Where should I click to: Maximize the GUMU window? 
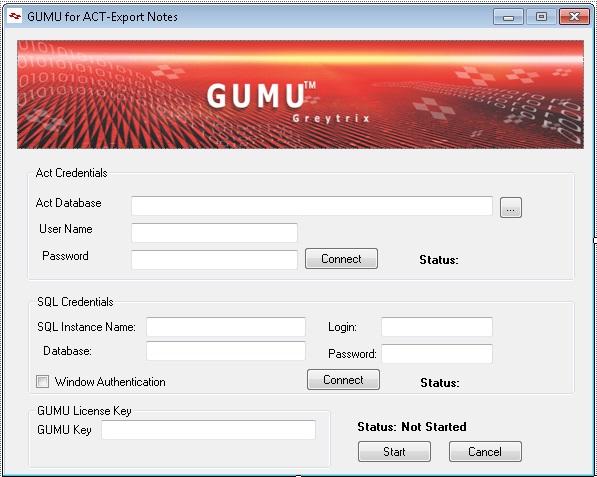tap(541, 17)
